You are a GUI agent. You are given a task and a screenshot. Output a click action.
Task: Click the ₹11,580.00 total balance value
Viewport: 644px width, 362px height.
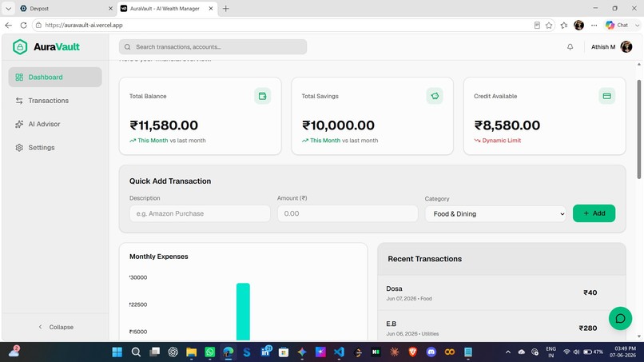click(x=164, y=125)
